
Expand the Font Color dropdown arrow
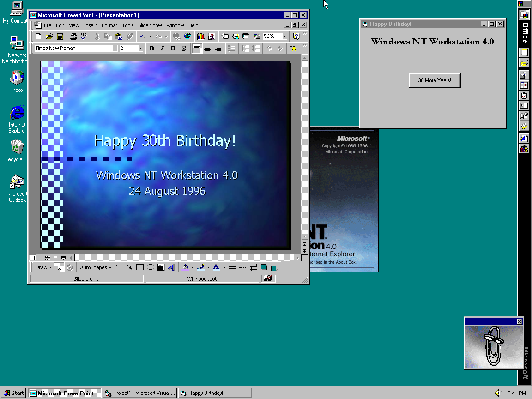click(x=224, y=267)
